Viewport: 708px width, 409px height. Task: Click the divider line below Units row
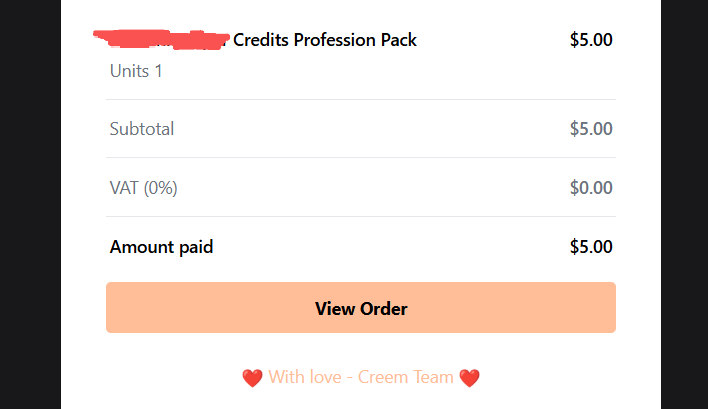coord(361,99)
